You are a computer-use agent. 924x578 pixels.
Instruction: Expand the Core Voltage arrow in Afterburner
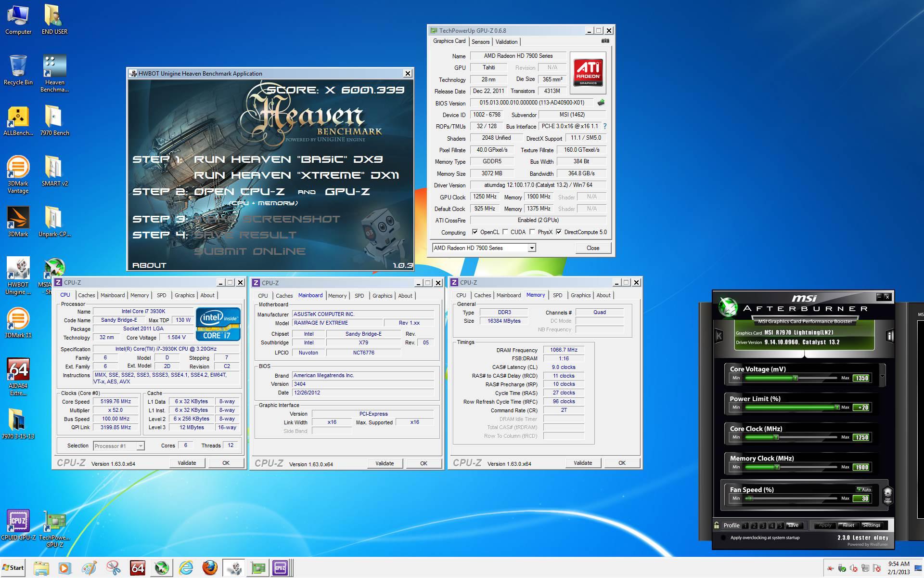tap(882, 376)
